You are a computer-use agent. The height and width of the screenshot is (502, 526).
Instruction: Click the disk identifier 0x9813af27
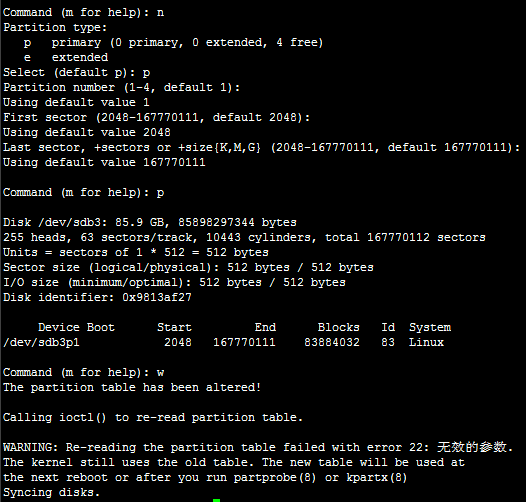(157, 297)
